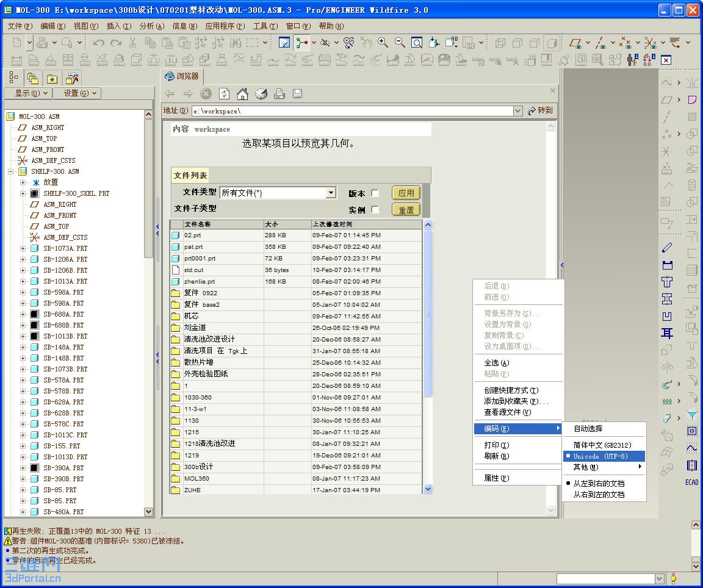Click 属性 in context menu
703x588 pixels.
[x=518, y=478]
